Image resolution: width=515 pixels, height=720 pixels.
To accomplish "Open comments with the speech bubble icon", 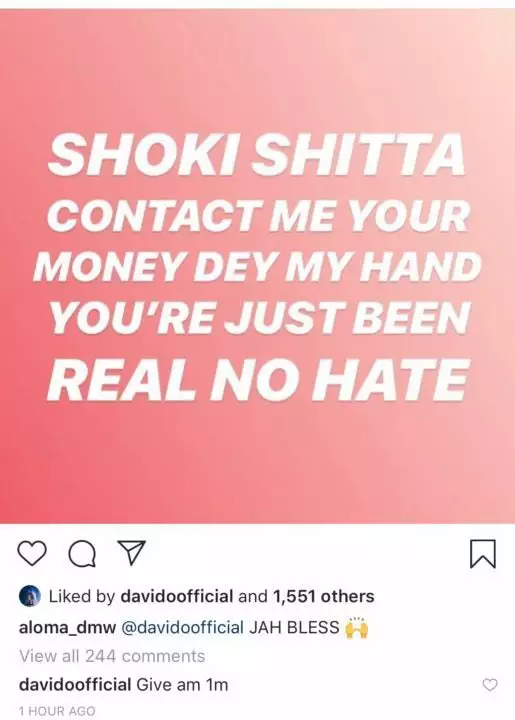I will [82, 553].
